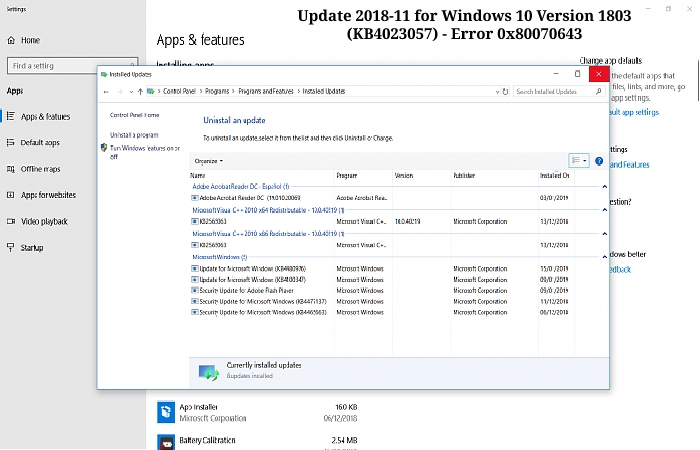The height and width of the screenshot is (450, 700).
Task: Select Update for Microsoft Windows (KB4480976)
Action: click(x=380, y=269)
